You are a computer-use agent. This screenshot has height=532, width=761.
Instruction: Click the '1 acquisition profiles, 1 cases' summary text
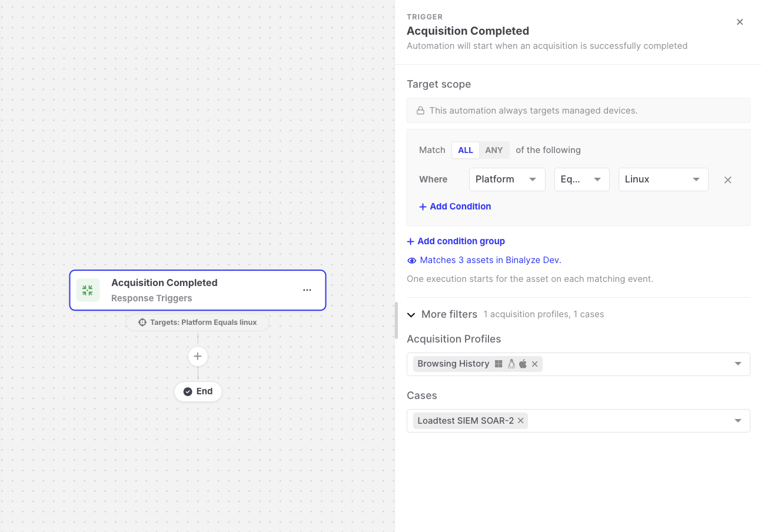(x=544, y=314)
